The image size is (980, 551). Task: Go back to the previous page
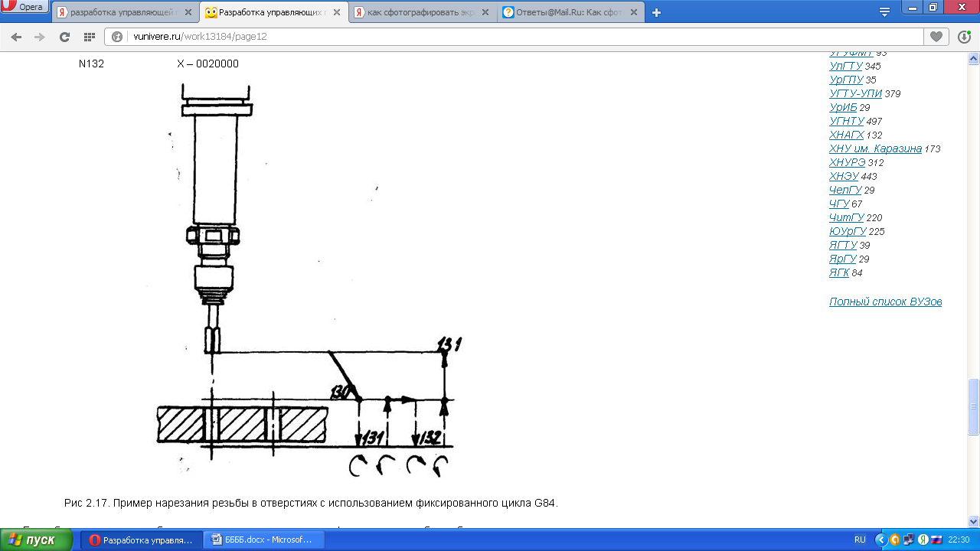tap(16, 37)
